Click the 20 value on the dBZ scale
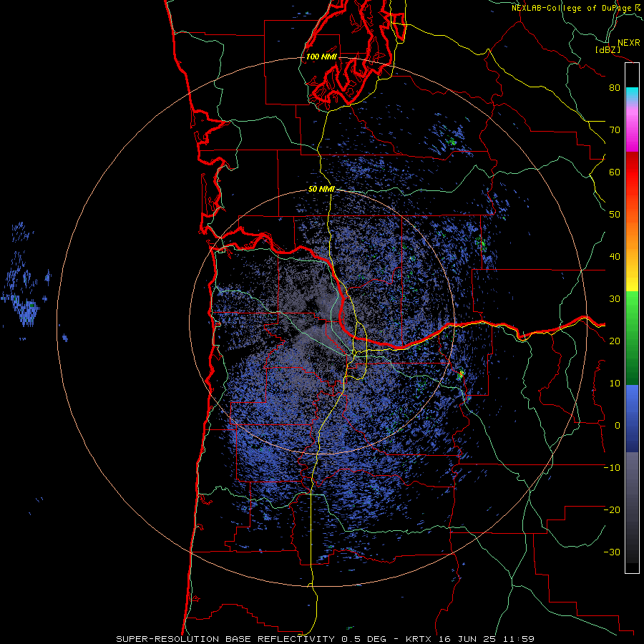This screenshot has width=644, height=644. click(615, 341)
